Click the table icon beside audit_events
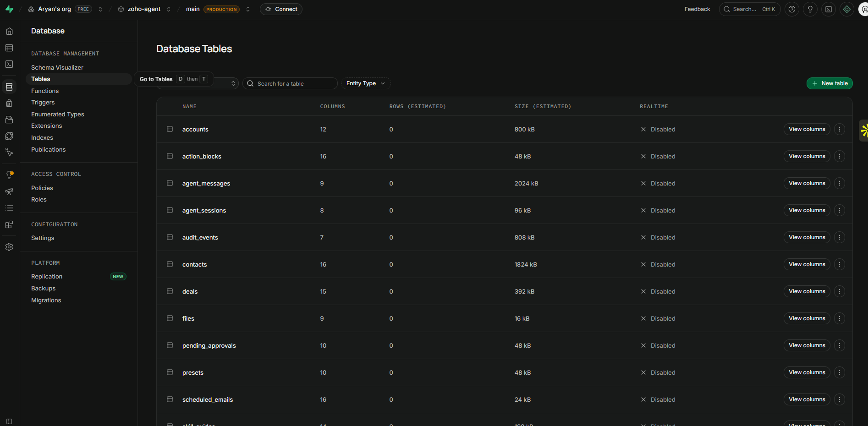Image resolution: width=868 pixels, height=426 pixels. tap(170, 237)
